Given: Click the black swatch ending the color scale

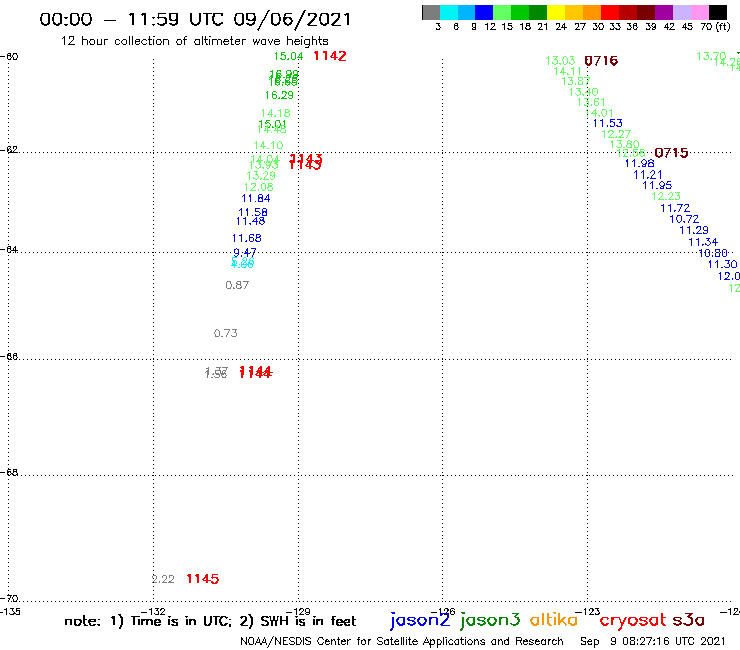Looking at the screenshot, I should (718, 12).
